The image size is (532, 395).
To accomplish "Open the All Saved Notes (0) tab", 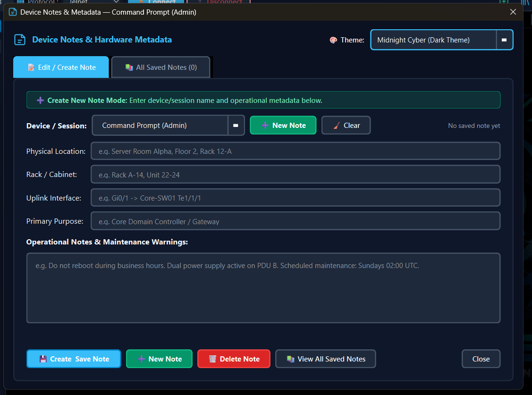I will coord(161,67).
